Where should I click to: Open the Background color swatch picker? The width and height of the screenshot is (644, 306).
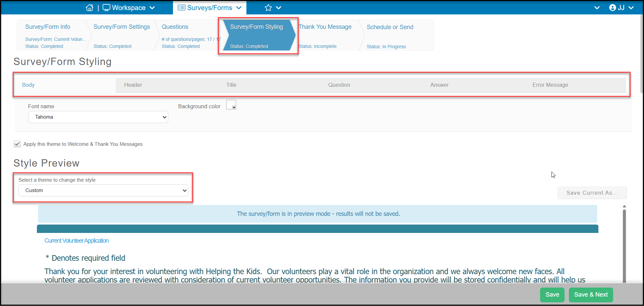(231, 105)
